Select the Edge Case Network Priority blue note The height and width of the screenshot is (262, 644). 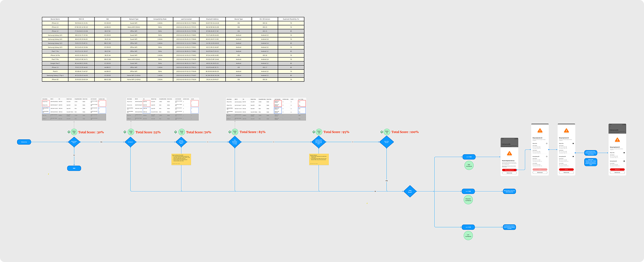[x=591, y=162]
